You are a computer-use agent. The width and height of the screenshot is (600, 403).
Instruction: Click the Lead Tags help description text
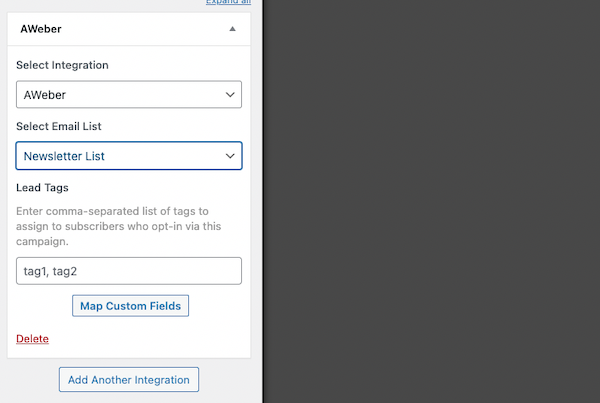[x=120, y=225]
